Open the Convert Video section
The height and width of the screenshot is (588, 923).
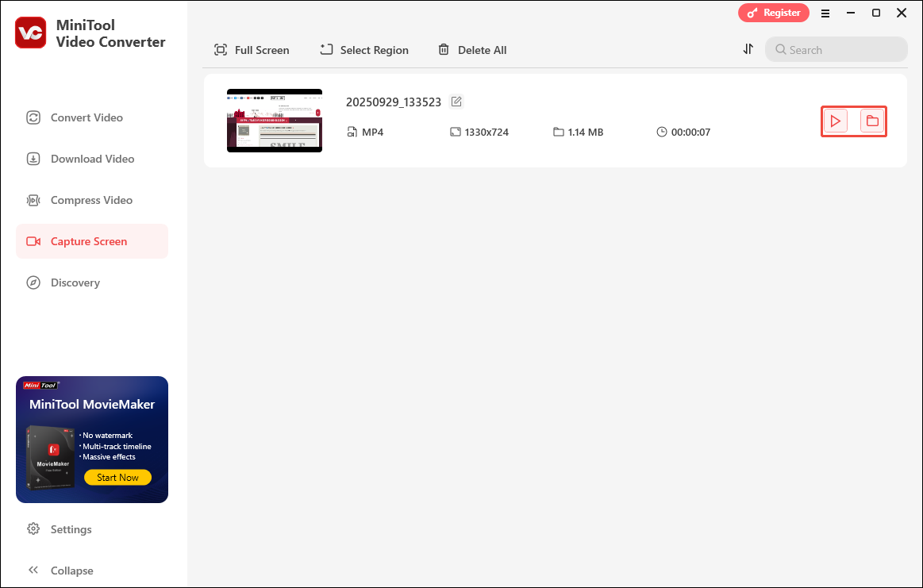[92, 117]
